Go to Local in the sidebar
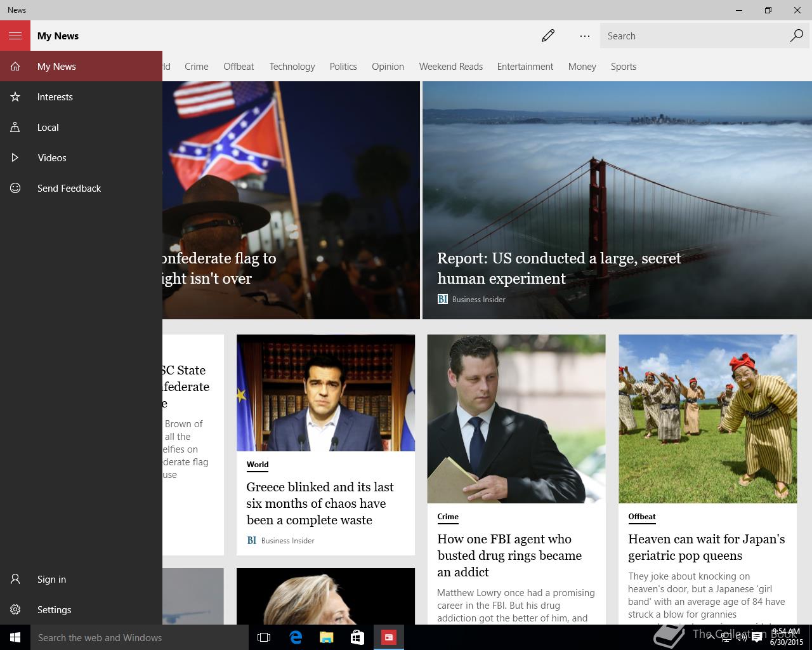This screenshot has height=650, width=812. pos(81,127)
